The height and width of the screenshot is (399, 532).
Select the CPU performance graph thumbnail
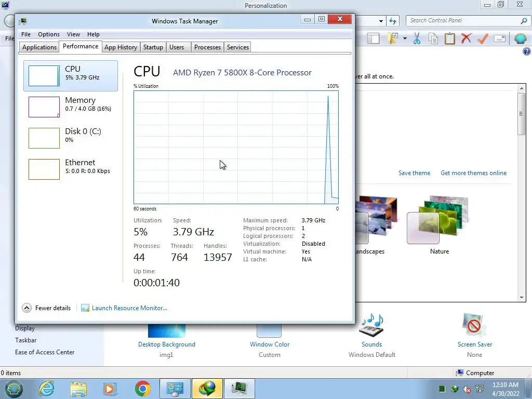(x=44, y=76)
